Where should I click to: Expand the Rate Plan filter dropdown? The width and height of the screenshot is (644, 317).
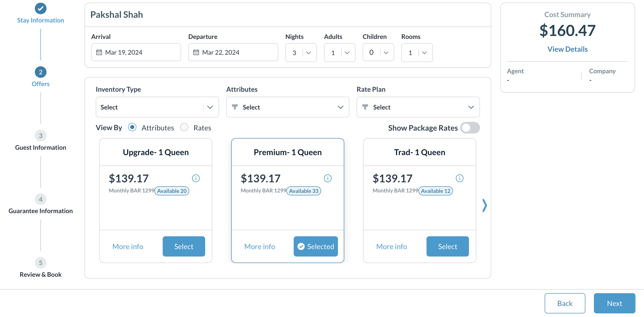coord(418,107)
